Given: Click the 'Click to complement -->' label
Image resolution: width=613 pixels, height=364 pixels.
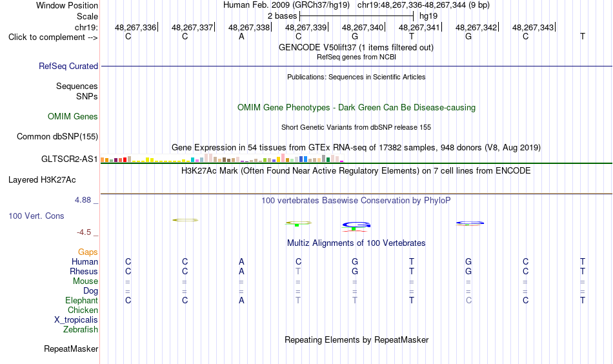Looking at the screenshot, I should pos(53,37).
